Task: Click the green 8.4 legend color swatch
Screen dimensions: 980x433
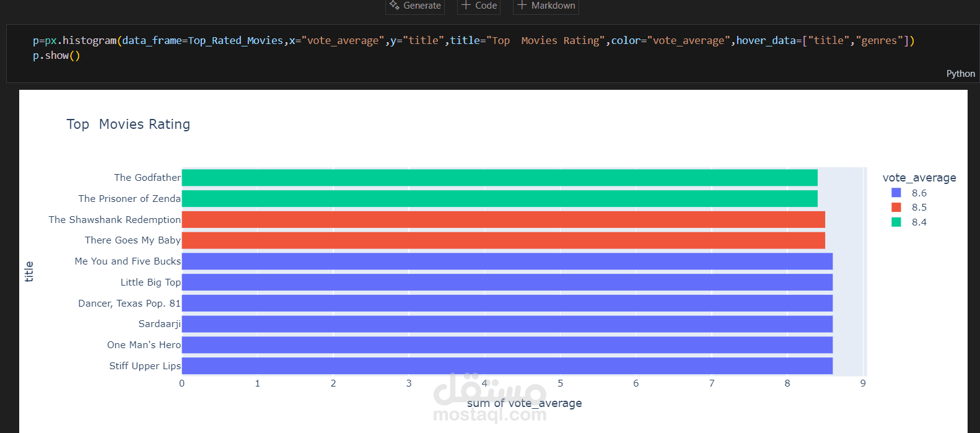Action: (x=896, y=222)
